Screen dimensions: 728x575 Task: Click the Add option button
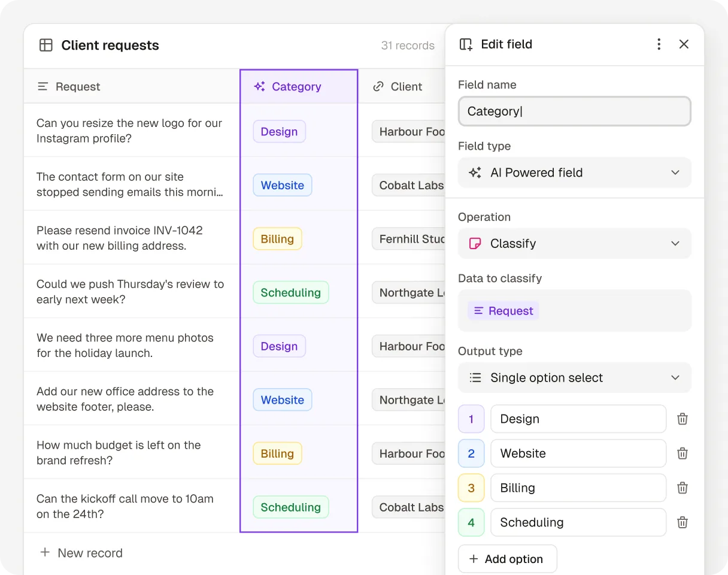[x=507, y=559]
